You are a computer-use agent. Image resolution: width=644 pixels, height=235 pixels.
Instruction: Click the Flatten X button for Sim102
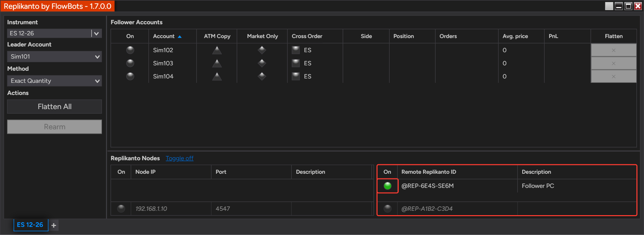pos(614,50)
